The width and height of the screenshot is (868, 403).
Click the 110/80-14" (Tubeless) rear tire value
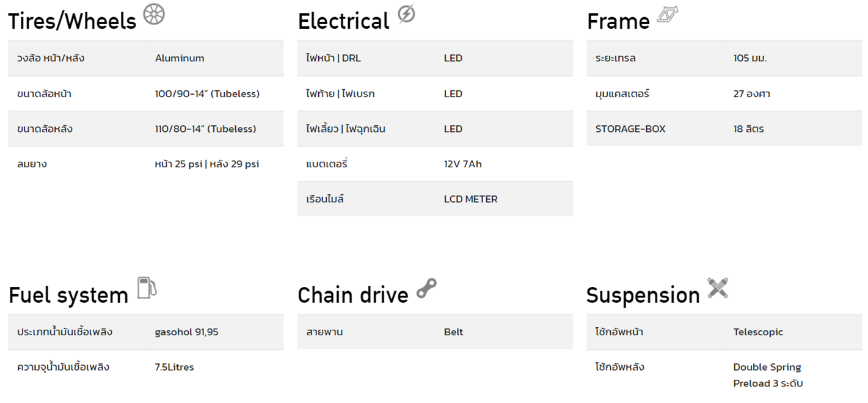206,129
